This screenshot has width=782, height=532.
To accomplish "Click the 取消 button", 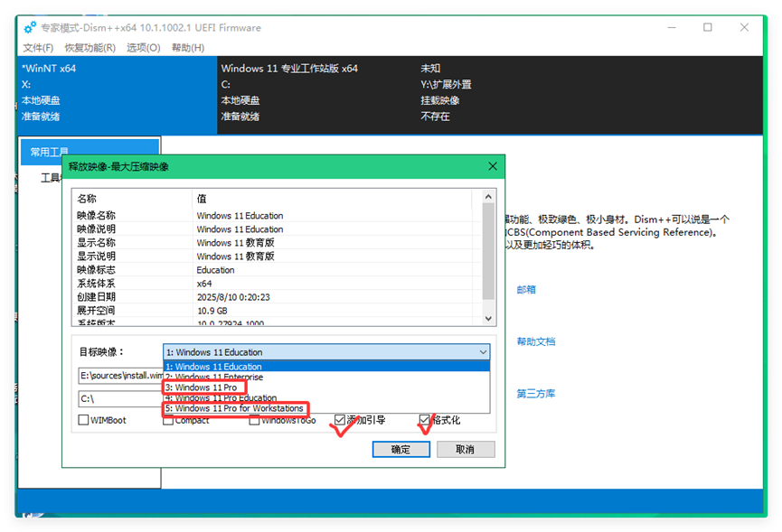I will [x=465, y=449].
